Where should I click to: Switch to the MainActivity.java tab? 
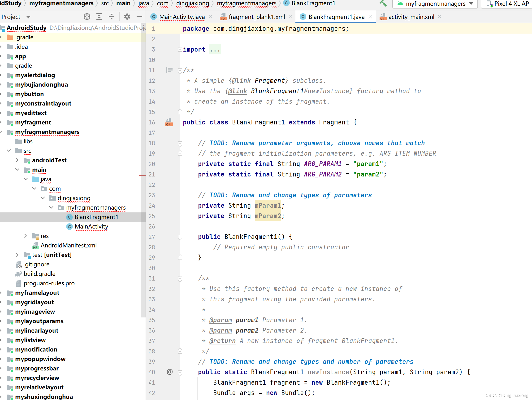pos(182,17)
